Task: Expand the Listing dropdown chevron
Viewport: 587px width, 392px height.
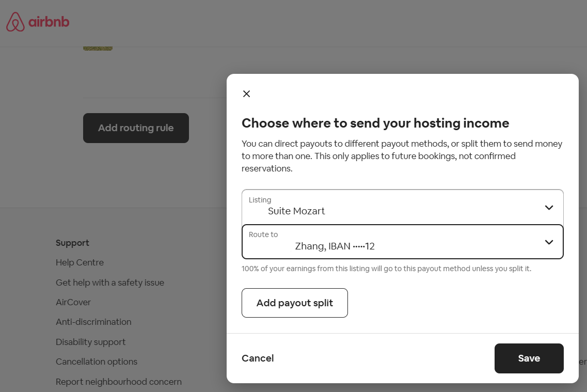Action: click(x=549, y=208)
